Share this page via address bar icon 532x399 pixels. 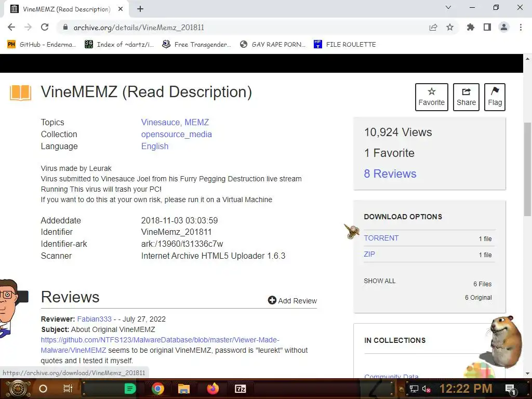click(433, 28)
